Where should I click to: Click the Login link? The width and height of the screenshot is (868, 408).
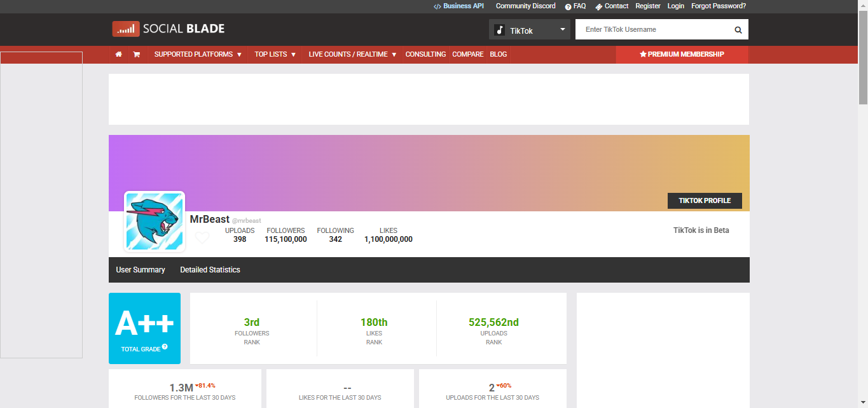(676, 6)
